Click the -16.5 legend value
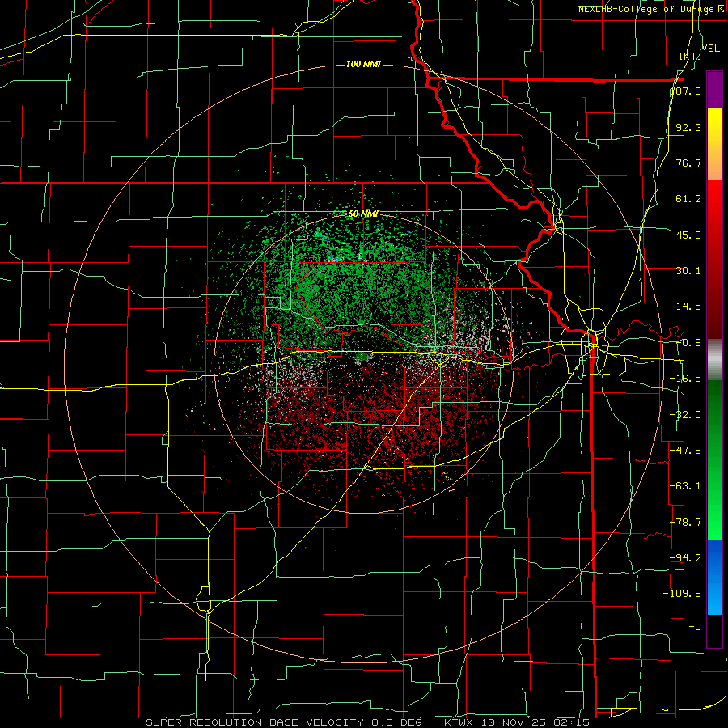 (x=685, y=379)
